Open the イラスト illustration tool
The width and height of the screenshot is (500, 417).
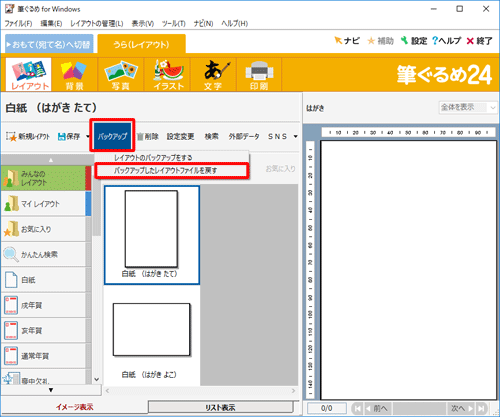coord(167,75)
